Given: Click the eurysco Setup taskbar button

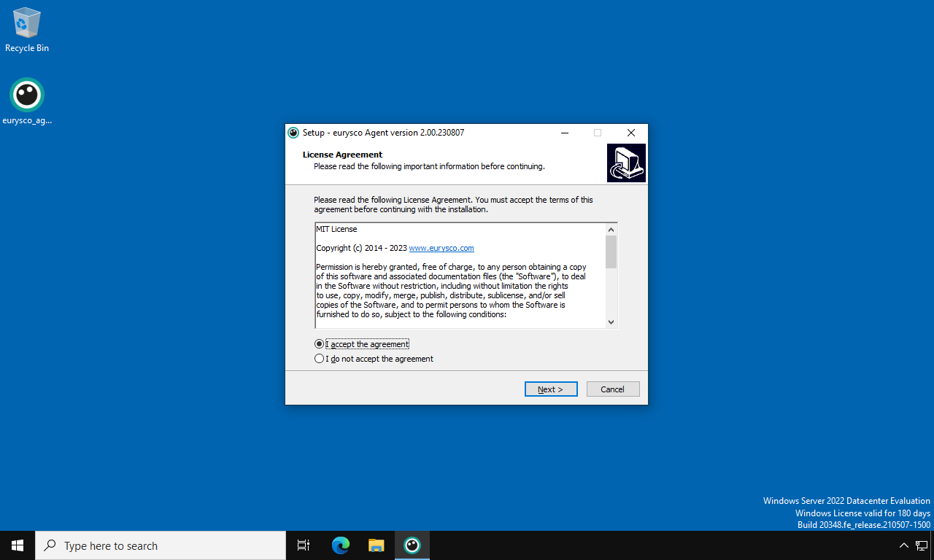Looking at the screenshot, I should tap(412, 545).
